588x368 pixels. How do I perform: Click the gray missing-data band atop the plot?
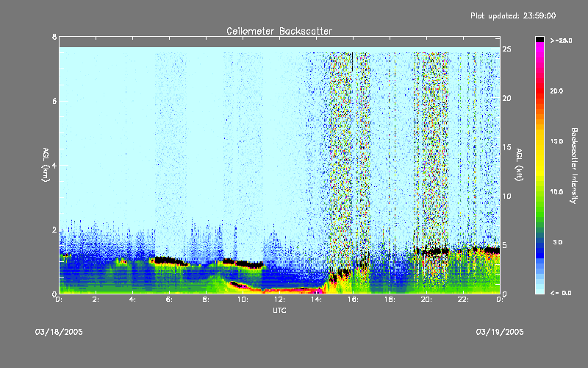279,42
